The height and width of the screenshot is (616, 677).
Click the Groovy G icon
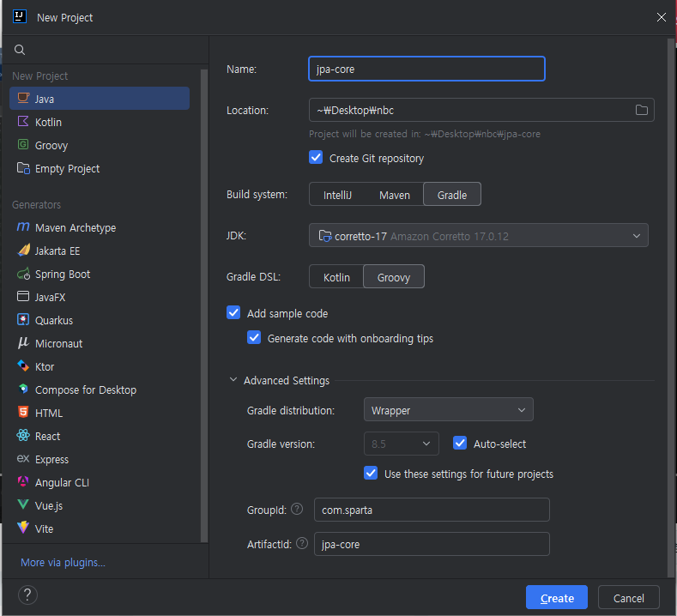point(23,144)
